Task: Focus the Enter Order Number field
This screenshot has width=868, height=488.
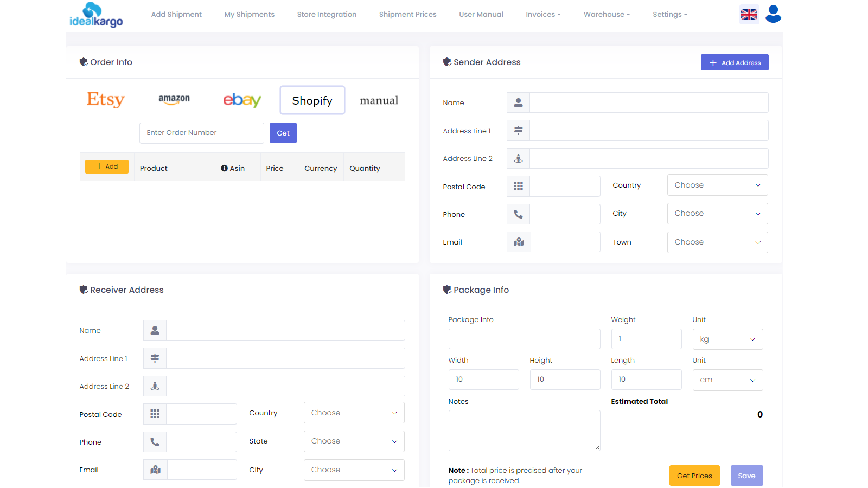Action: point(202,133)
